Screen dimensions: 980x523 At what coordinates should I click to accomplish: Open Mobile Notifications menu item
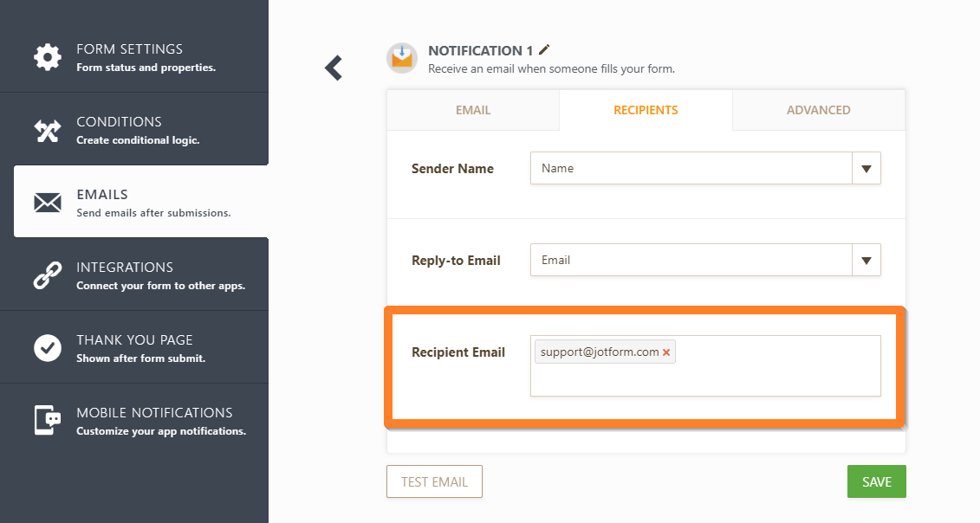[x=154, y=420]
